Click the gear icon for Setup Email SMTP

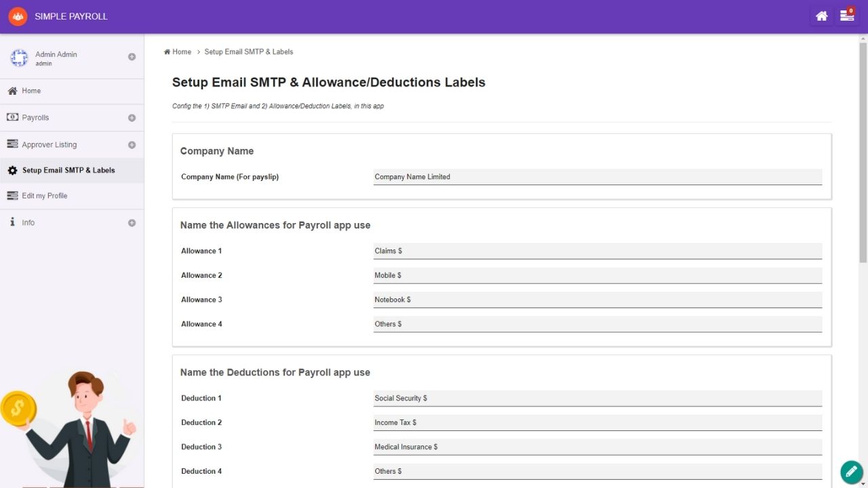pos(12,171)
